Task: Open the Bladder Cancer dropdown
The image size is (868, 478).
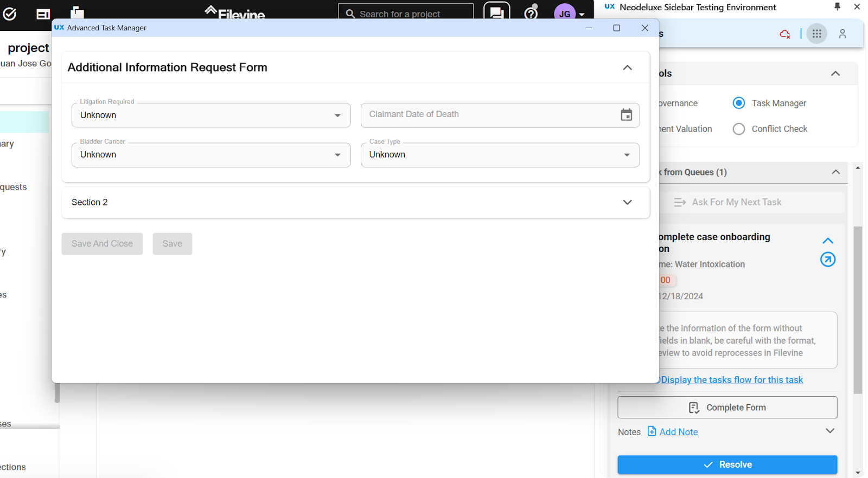Action: (x=211, y=155)
